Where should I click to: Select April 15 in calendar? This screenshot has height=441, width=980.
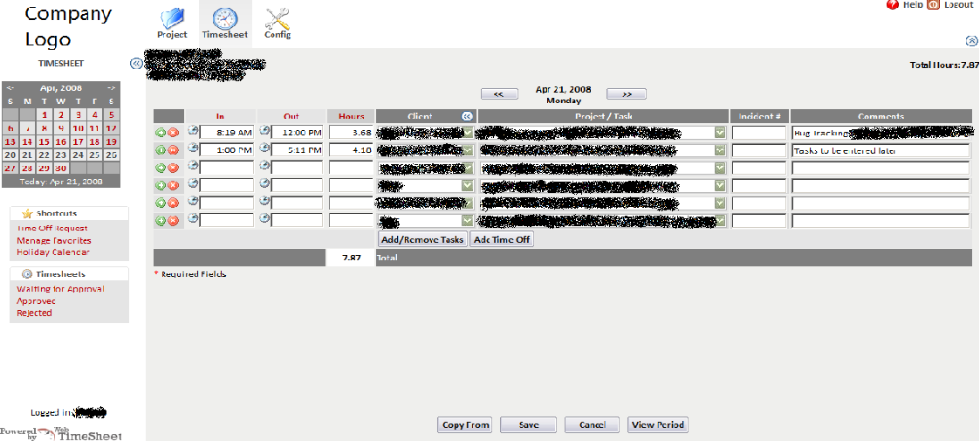(44, 142)
